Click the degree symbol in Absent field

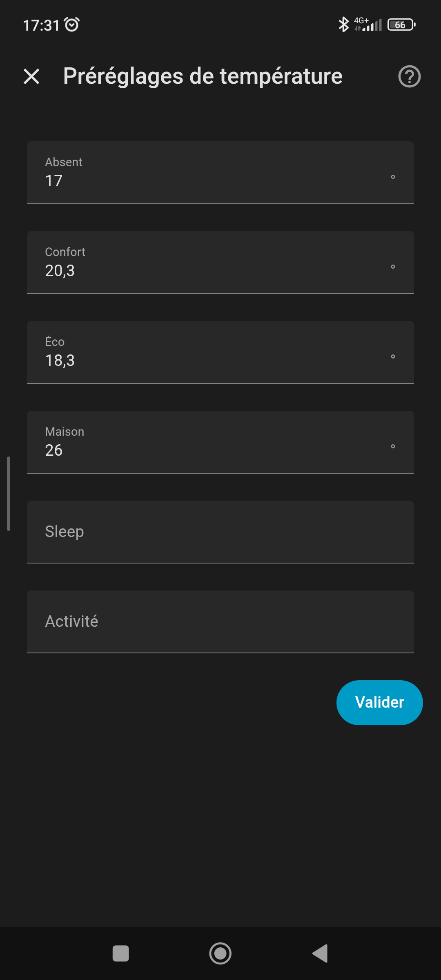(x=393, y=177)
